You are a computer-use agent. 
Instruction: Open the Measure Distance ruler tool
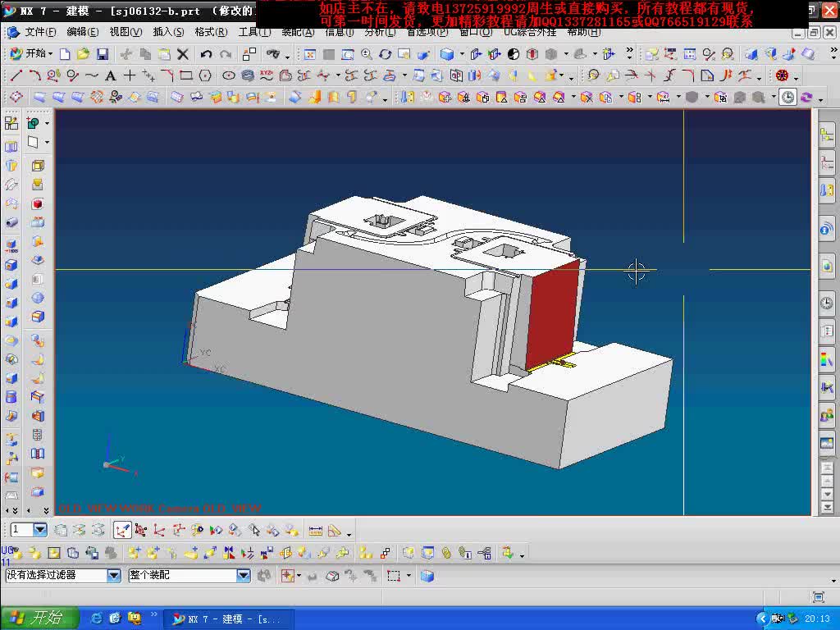pos(316,531)
